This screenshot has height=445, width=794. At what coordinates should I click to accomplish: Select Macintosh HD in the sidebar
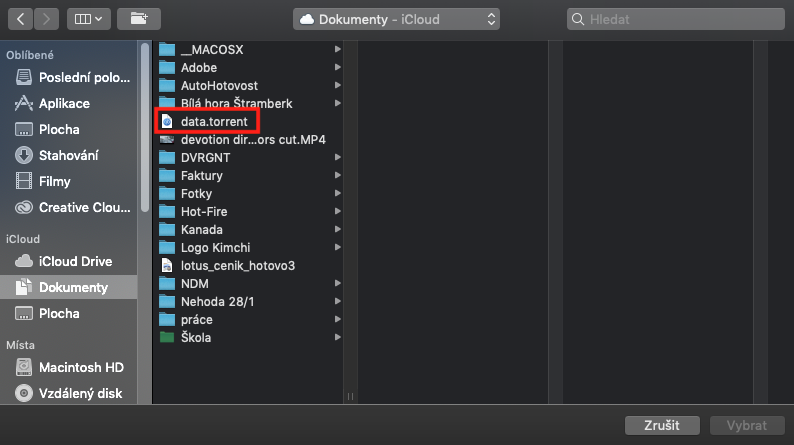[81, 367]
